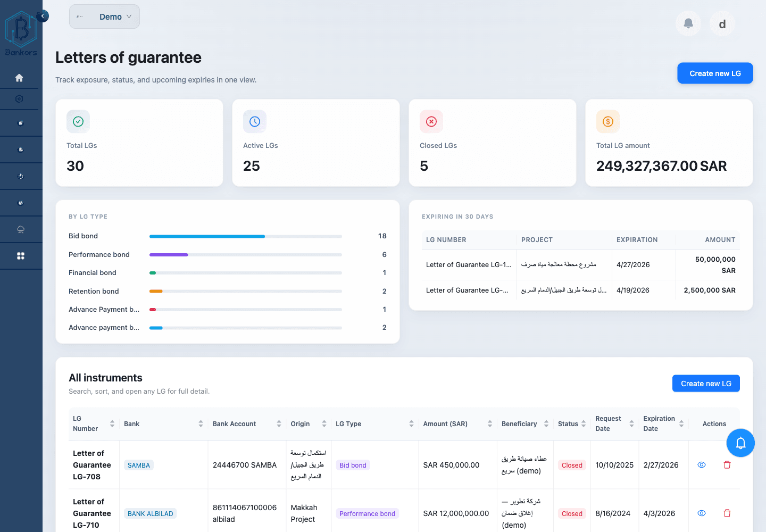Select the document icon item in the sidebar
The image size is (766, 532).
(20, 122)
